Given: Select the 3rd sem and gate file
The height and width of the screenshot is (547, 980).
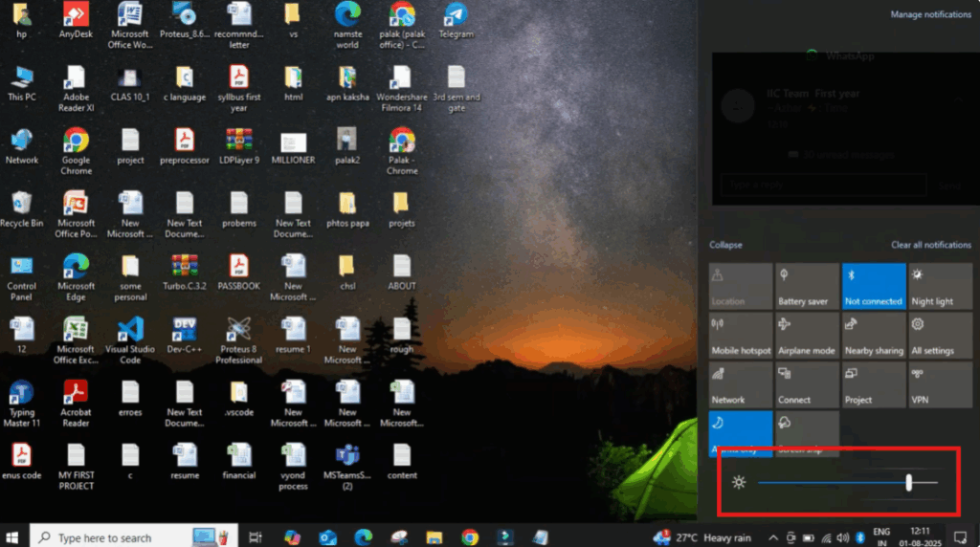Looking at the screenshot, I should (456, 89).
